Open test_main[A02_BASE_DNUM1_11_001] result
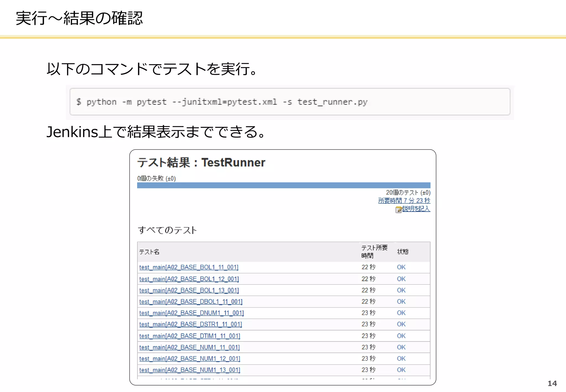Viewport: 566px width, 392px height. click(191, 313)
